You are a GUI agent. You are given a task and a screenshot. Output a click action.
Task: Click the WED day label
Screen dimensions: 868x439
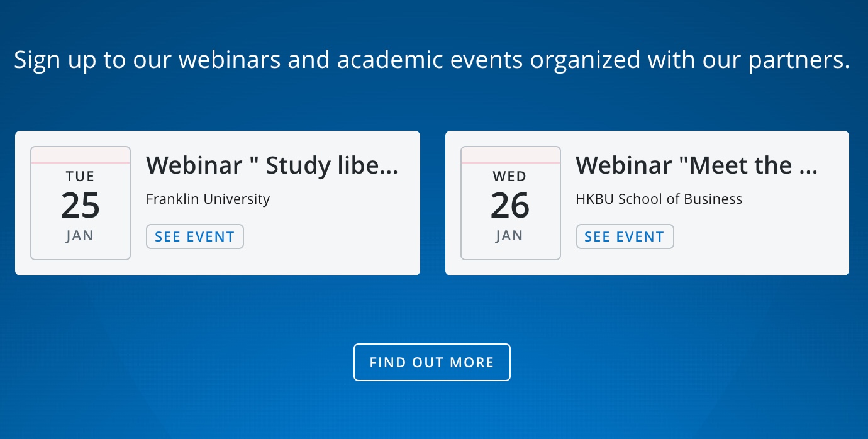click(x=510, y=177)
